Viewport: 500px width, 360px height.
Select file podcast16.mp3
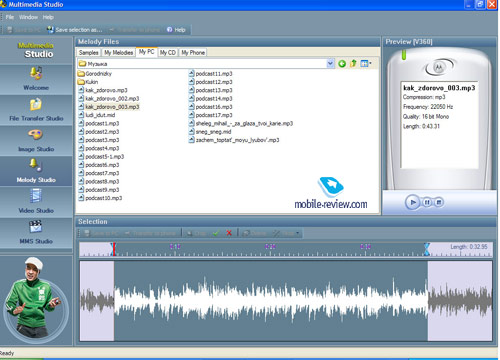(x=211, y=107)
